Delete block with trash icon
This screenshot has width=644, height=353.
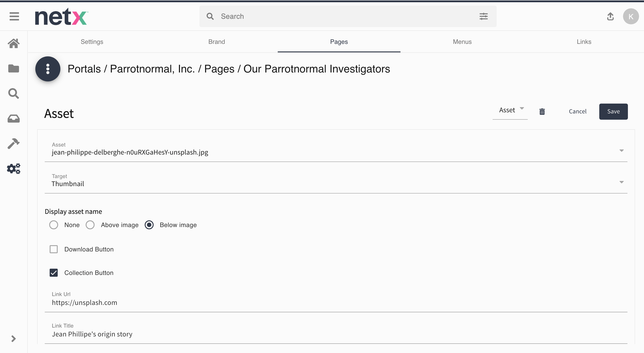pyautogui.click(x=542, y=112)
